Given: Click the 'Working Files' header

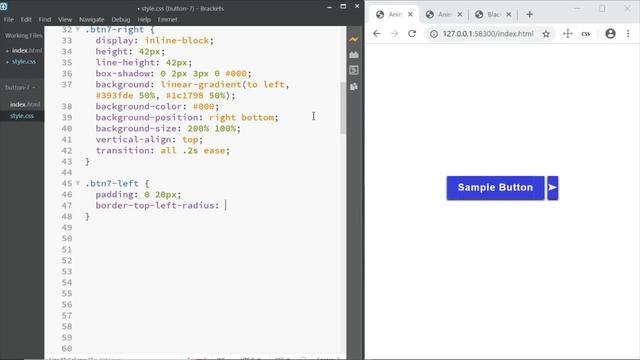Looking at the screenshot, I should (x=23, y=36).
